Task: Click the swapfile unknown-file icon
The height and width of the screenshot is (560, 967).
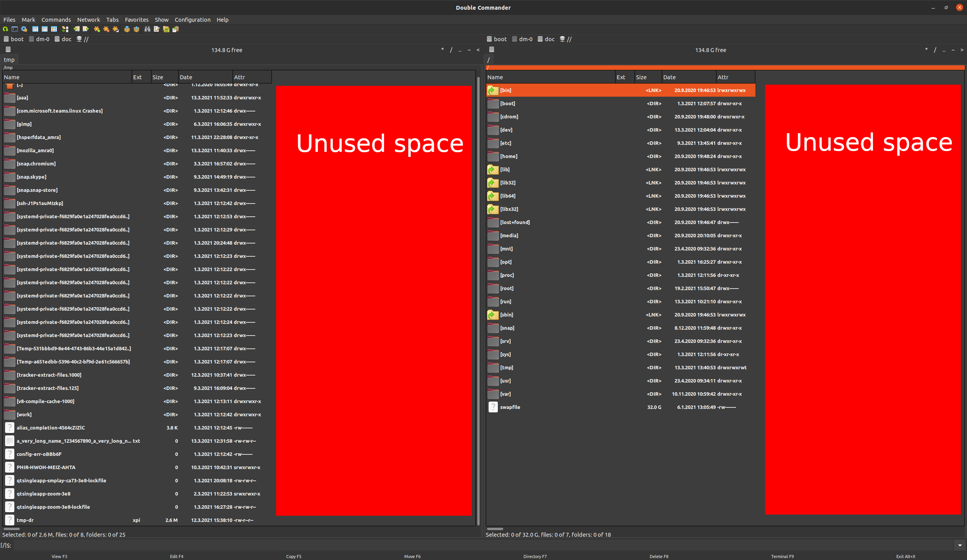Action: (493, 407)
